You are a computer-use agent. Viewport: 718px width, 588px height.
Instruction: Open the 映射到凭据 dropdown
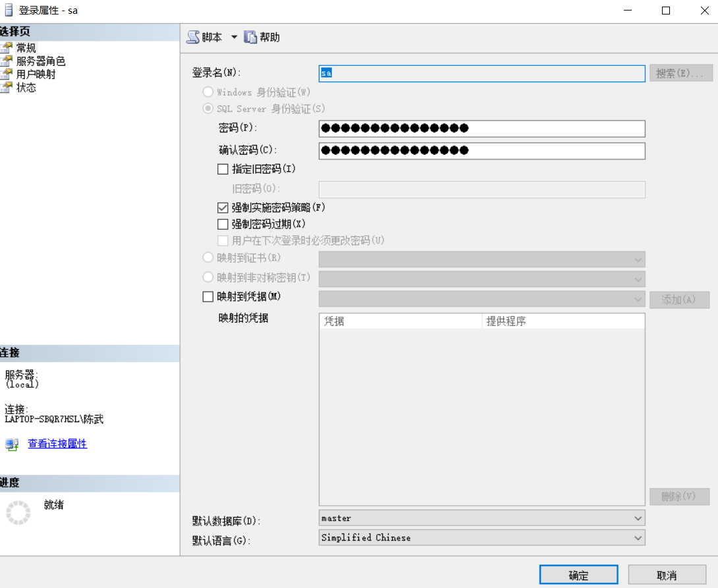[x=482, y=299]
